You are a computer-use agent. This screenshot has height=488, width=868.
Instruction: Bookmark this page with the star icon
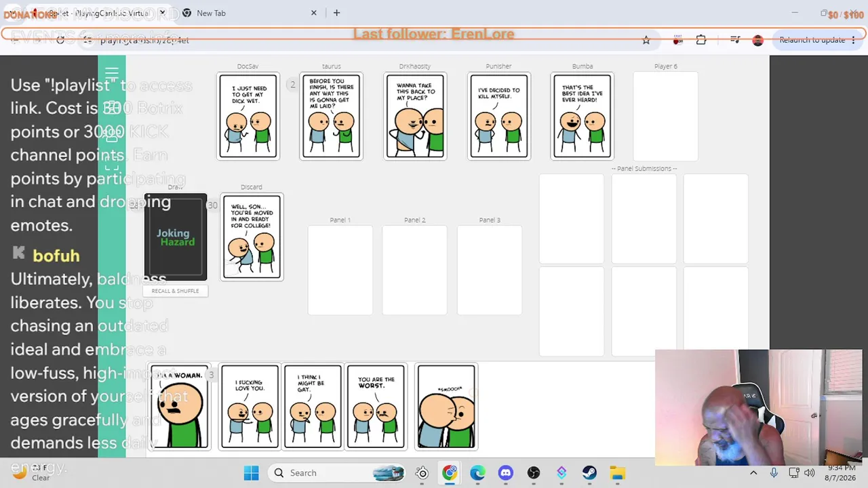click(x=646, y=41)
